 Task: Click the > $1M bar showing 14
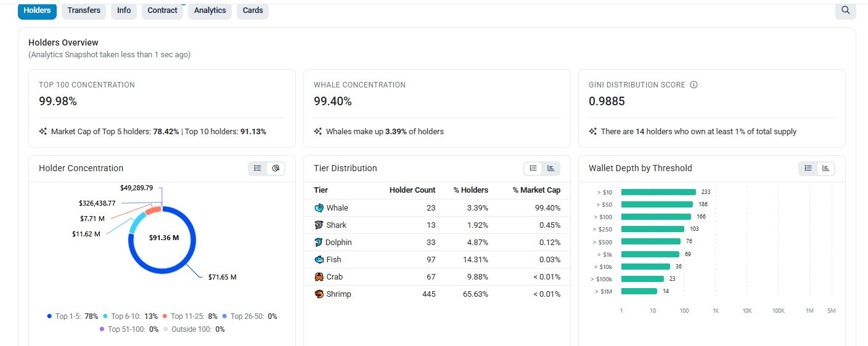click(639, 291)
